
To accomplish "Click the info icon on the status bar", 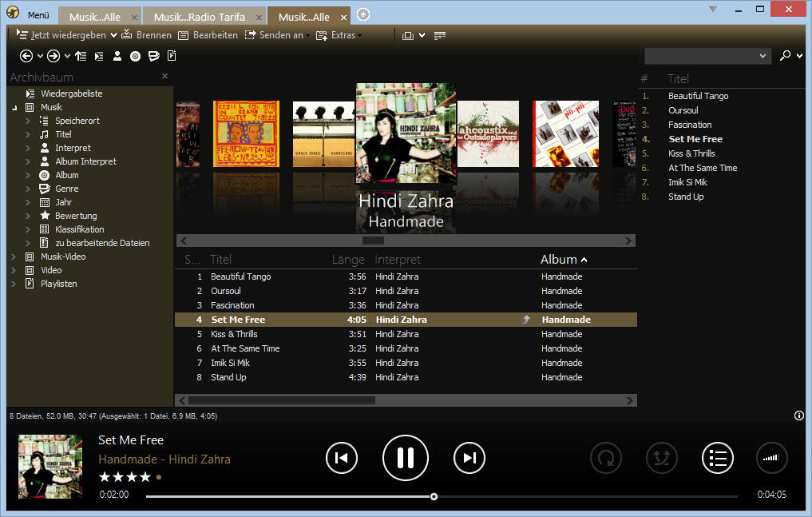I will pos(799,416).
